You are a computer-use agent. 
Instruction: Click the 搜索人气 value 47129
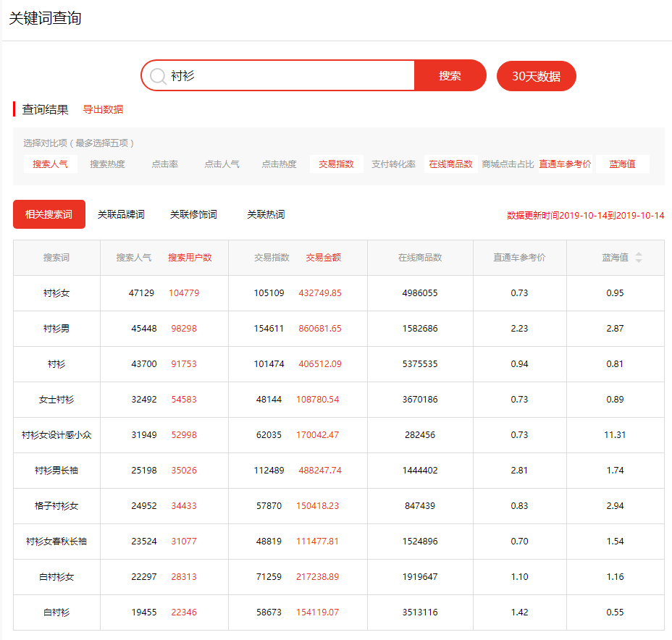tap(141, 293)
